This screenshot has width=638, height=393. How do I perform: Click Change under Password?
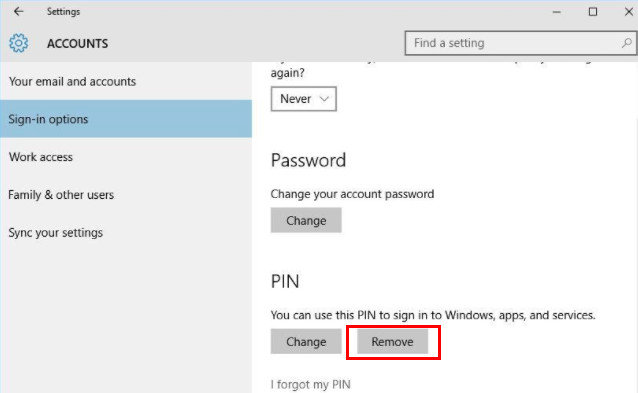pyautogui.click(x=306, y=220)
